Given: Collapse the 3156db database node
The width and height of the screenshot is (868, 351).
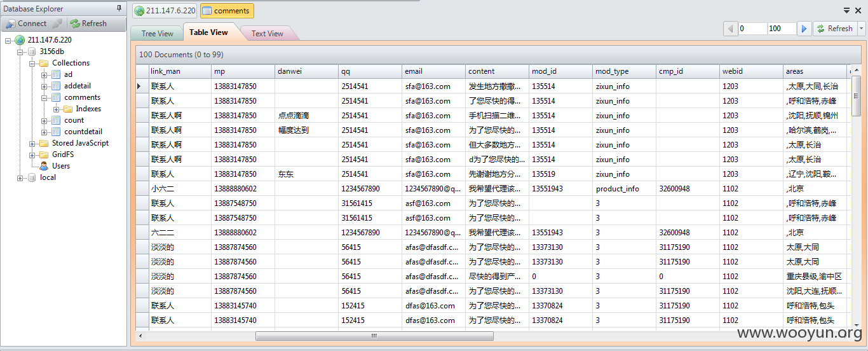Looking at the screenshot, I should (x=20, y=52).
